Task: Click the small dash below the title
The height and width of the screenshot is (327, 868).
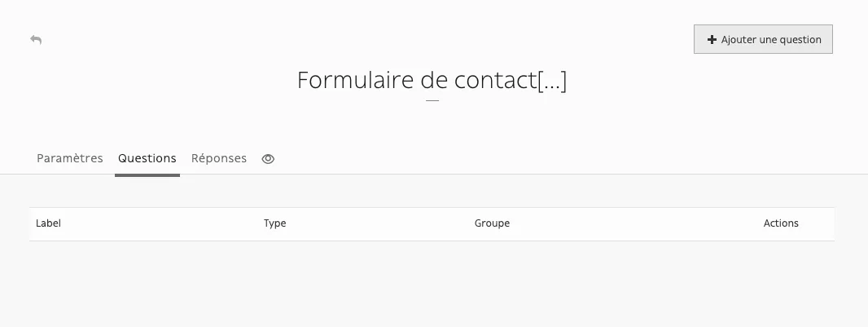Action: [x=432, y=101]
